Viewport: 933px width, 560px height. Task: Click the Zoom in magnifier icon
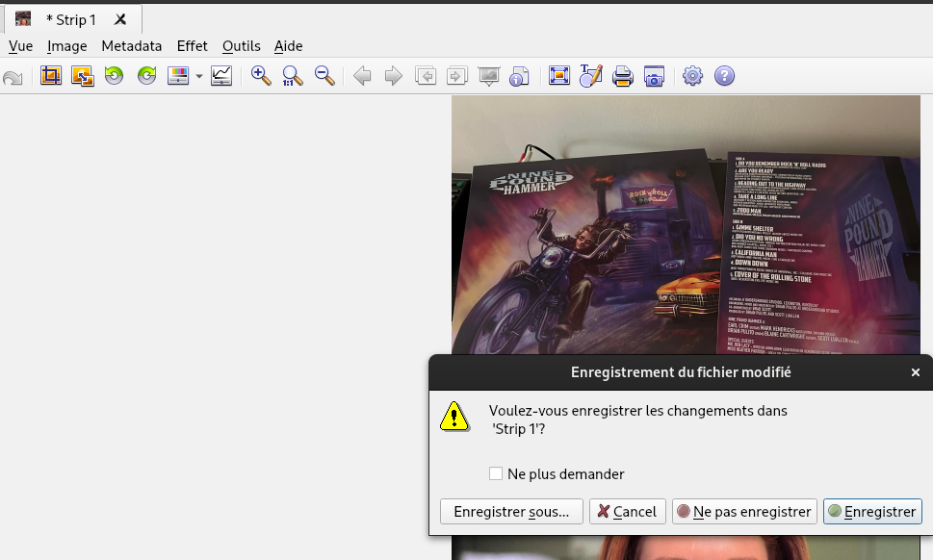(x=261, y=75)
